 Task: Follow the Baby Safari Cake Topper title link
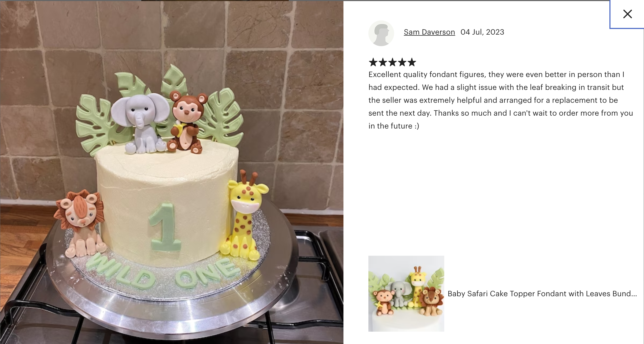pyautogui.click(x=542, y=294)
